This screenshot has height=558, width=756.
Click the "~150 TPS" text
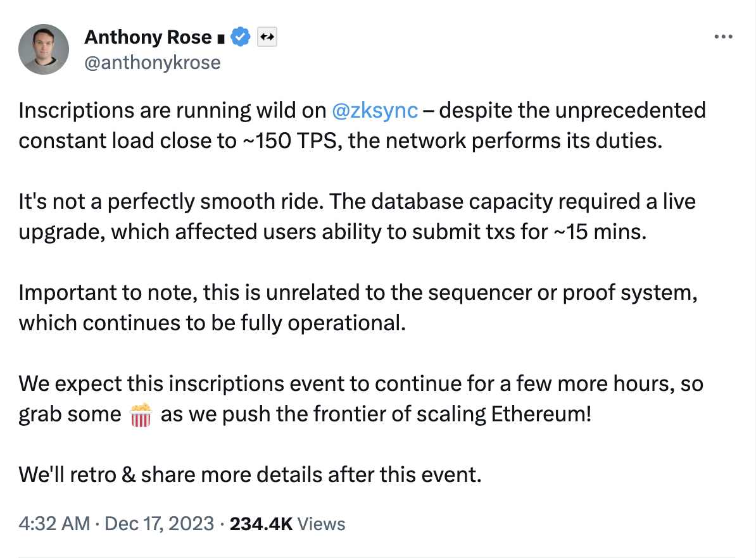coord(287,140)
